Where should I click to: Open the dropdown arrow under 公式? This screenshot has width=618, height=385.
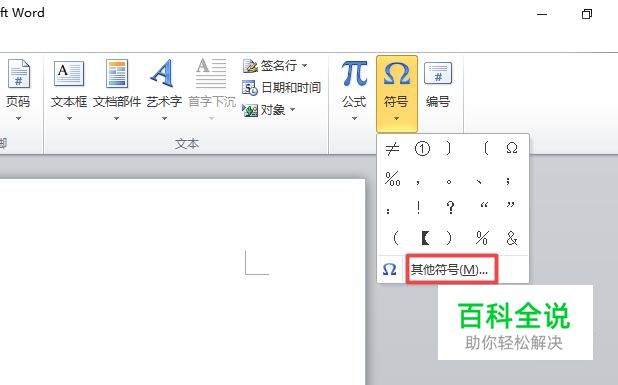(x=354, y=118)
